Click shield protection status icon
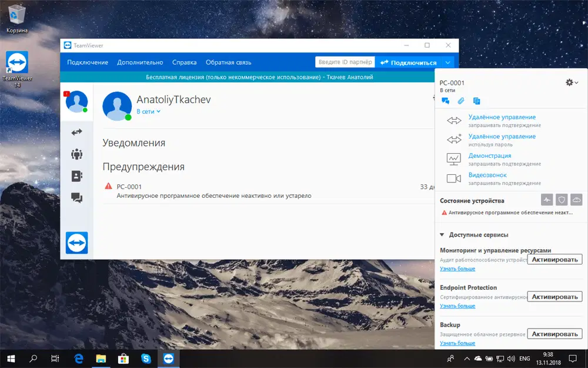Viewport: 588px width, 368px height. click(562, 200)
